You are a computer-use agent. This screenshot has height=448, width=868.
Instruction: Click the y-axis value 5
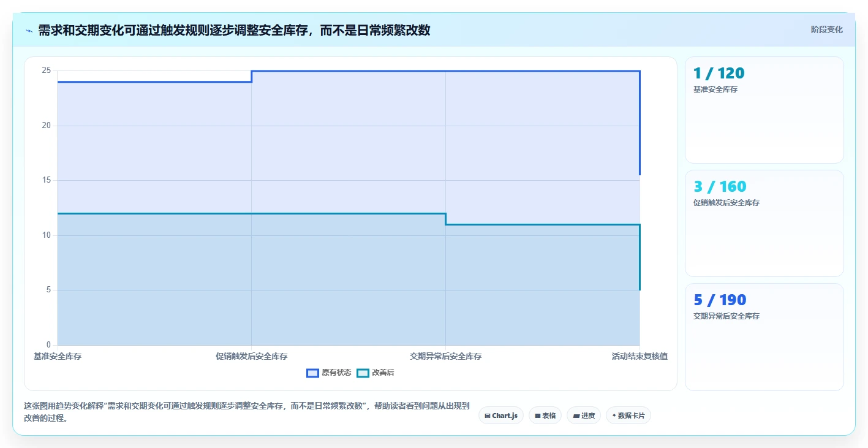click(48, 290)
